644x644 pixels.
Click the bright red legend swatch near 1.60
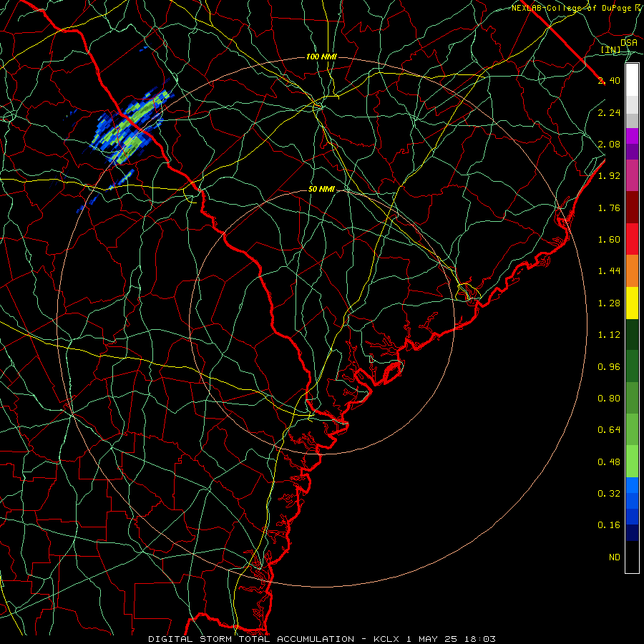(x=632, y=239)
